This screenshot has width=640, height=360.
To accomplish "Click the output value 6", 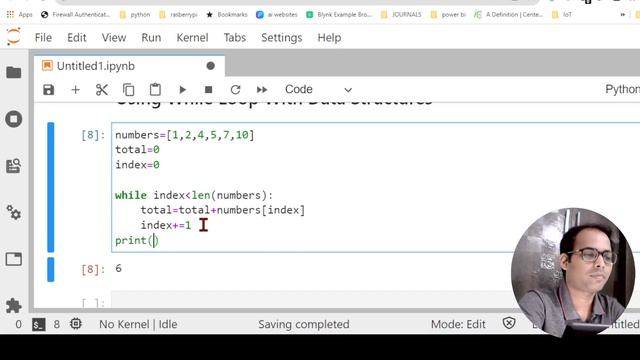I will point(118,268).
